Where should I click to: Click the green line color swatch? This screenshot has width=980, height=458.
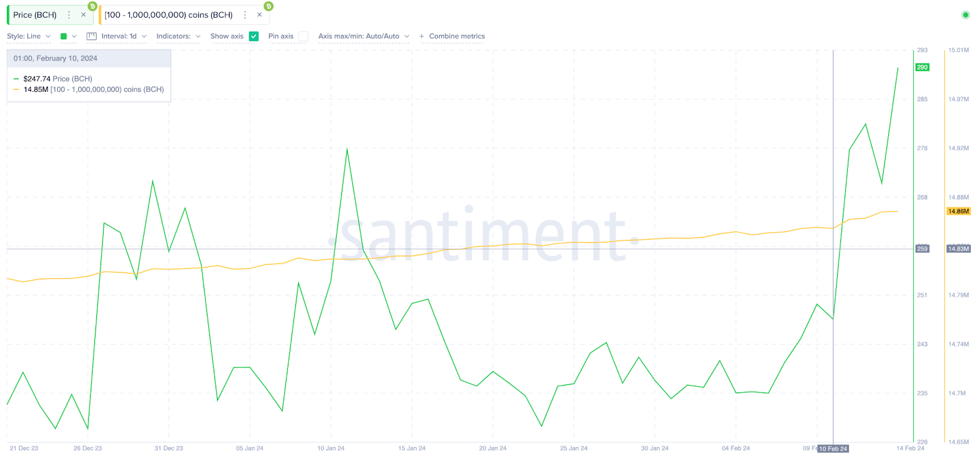click(64, 36)
